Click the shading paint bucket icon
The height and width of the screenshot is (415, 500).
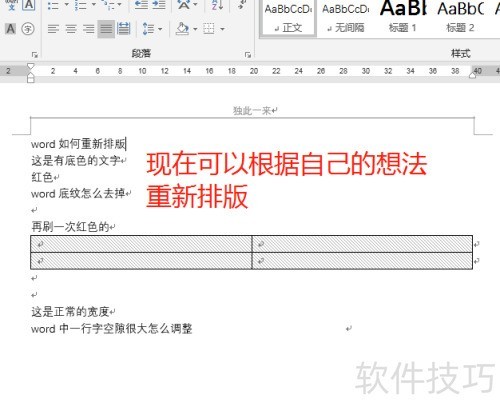182,29
